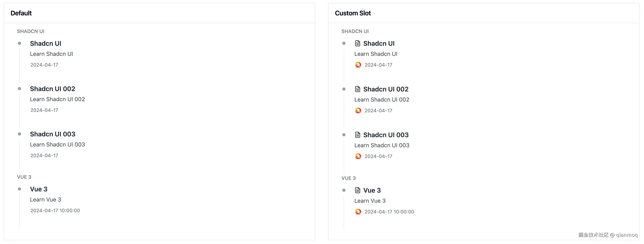Click the "Shadcn UI 002" title in Custom Slot
This screenshot has height=244, width=644.
(385, 89)
